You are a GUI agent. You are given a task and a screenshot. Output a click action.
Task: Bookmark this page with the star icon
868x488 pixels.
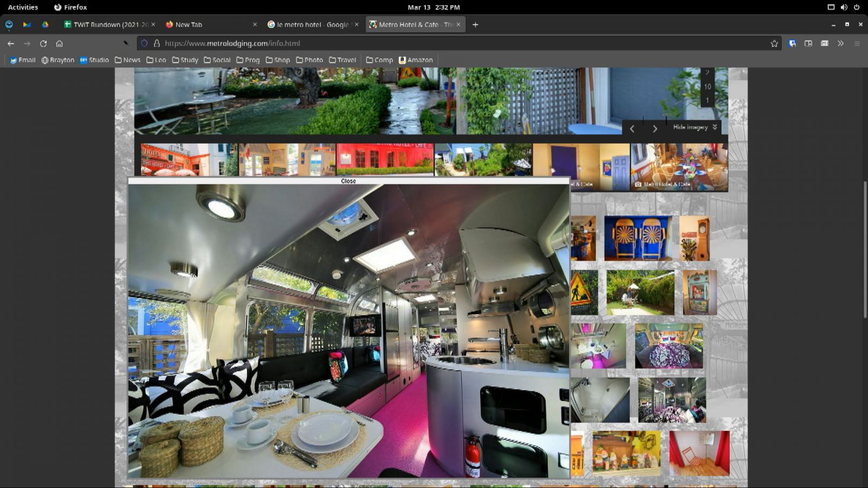point(774,43)
